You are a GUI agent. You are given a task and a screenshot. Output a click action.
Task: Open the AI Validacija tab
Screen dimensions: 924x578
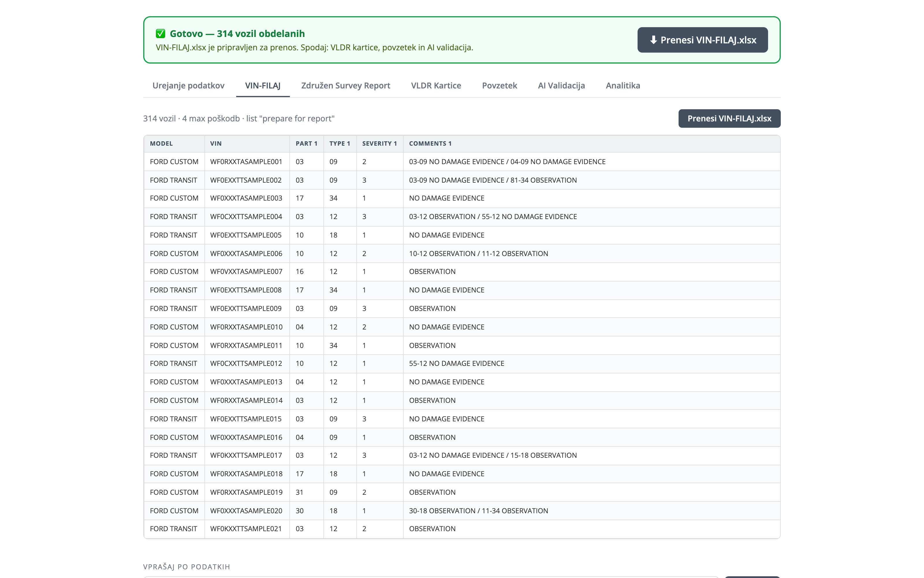pos(561,86)
